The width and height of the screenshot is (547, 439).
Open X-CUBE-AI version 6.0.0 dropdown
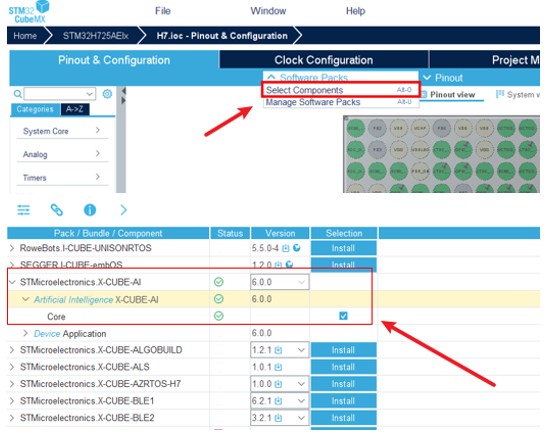[279, 282]
